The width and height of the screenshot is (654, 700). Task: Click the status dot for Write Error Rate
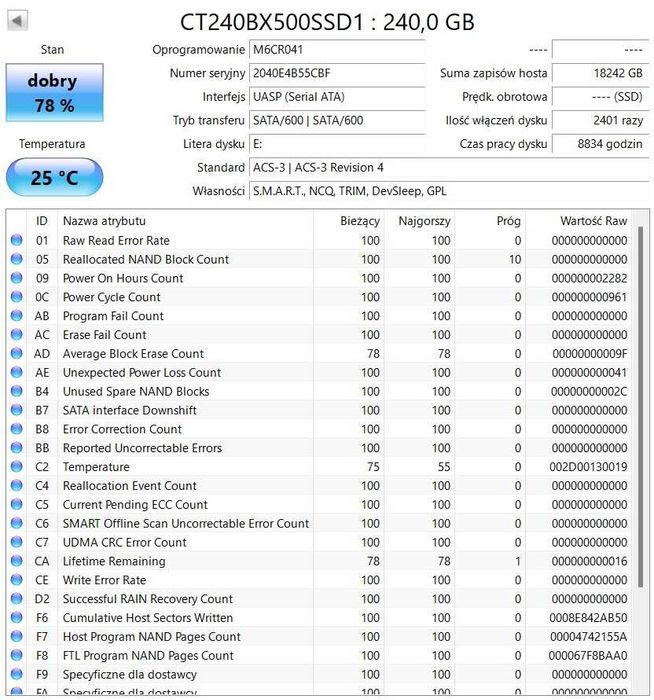click(17, 580)
